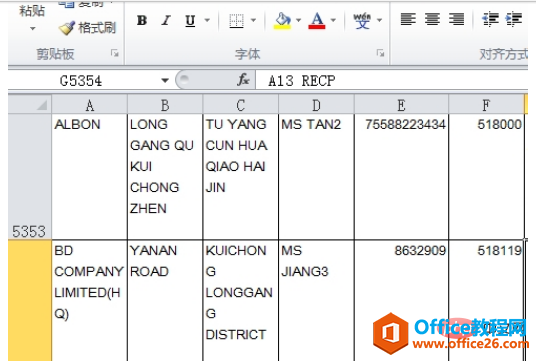This screenshot has width=536, height=361.
Task: Click formula bar containing A13 RECP
Action: (x=391, y=81)
